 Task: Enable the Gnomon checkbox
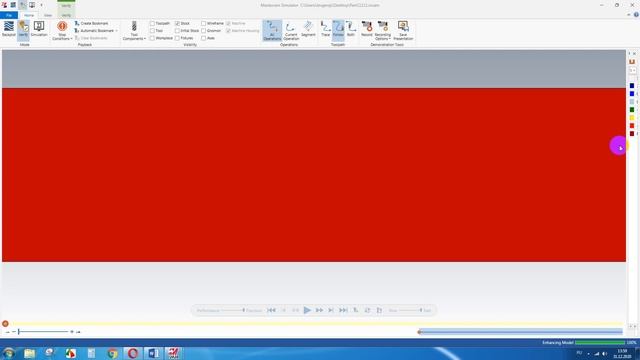(204, 31)
